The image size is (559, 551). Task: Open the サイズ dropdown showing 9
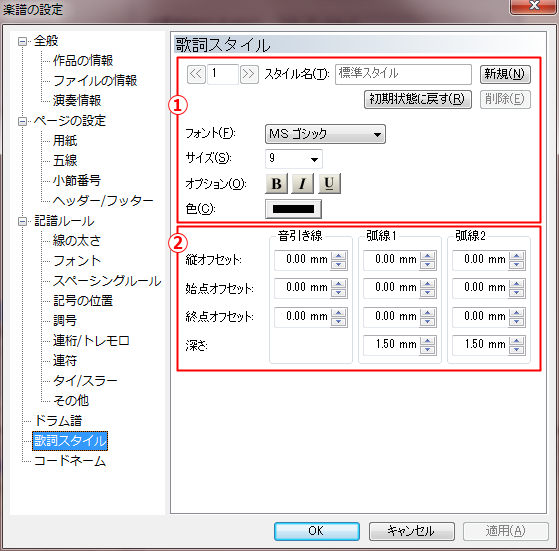[x=294, y=159]
